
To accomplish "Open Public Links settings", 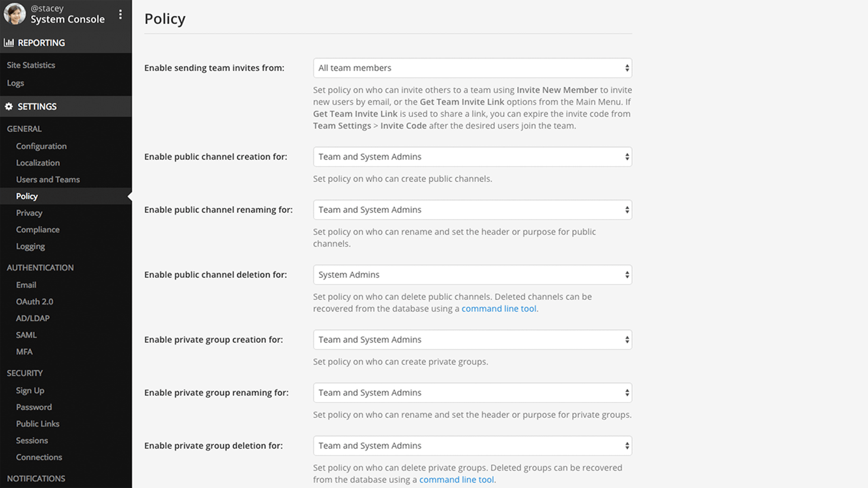I will coord(38,424).
